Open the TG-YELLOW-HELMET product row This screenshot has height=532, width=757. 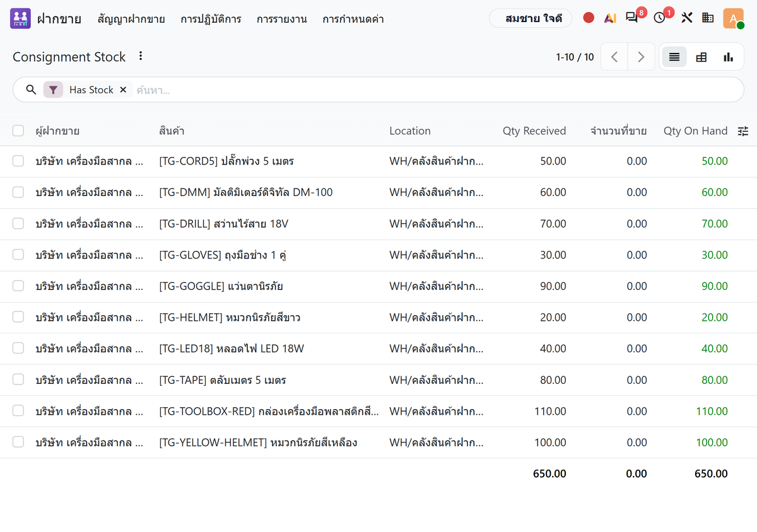tap(378, 442)
